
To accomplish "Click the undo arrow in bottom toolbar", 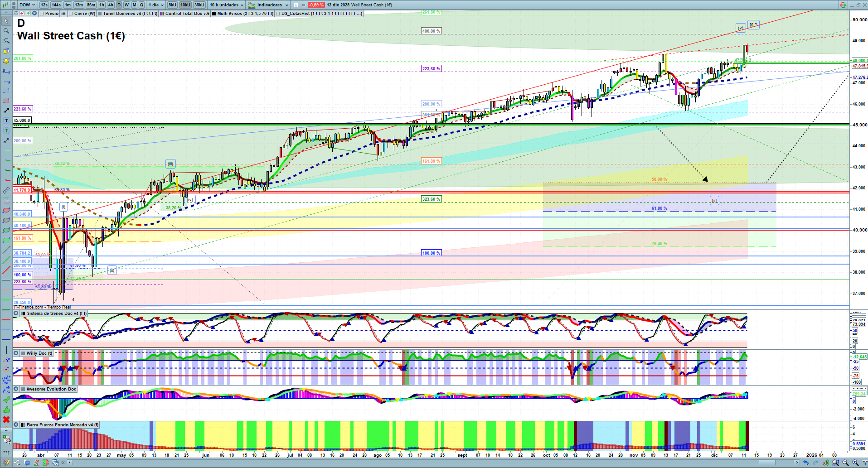I will (x=805, y=463).
